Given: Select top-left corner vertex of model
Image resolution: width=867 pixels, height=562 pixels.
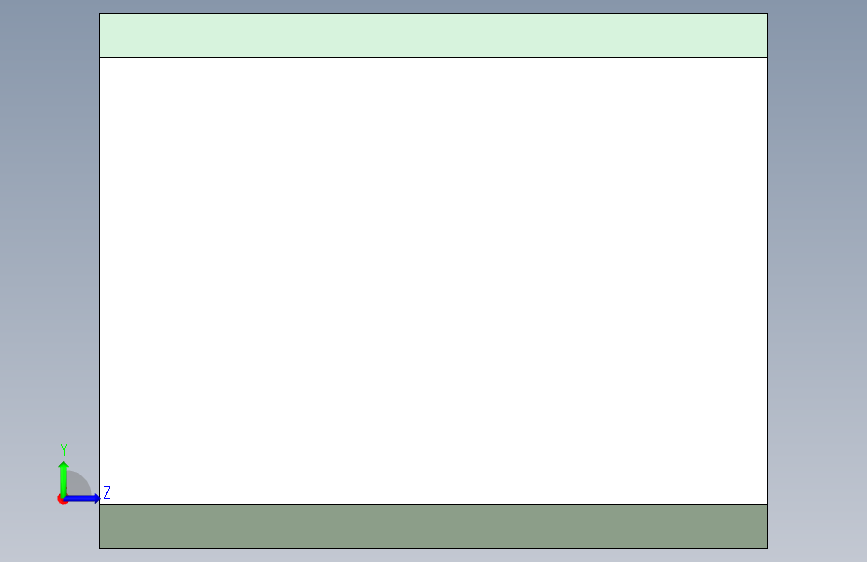Looking at the screenshot, I should point(100,13).
